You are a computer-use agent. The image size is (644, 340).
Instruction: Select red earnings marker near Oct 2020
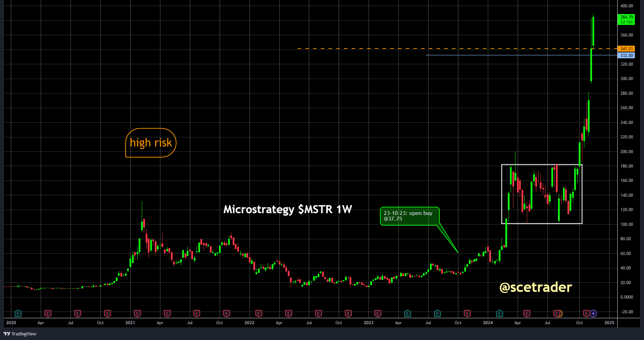click(x=108, y=313)
